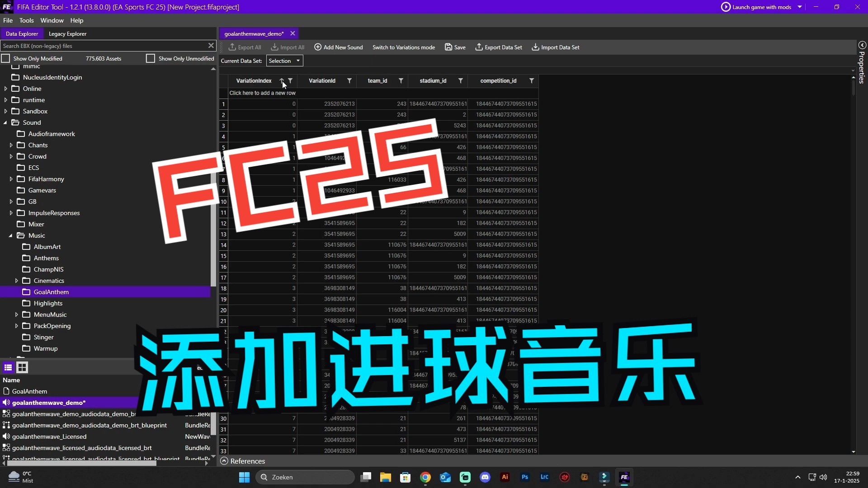Viewport: 868px width, 488px height.
Task: Expand the Cinematics folder
Action: tap(16, 281)
